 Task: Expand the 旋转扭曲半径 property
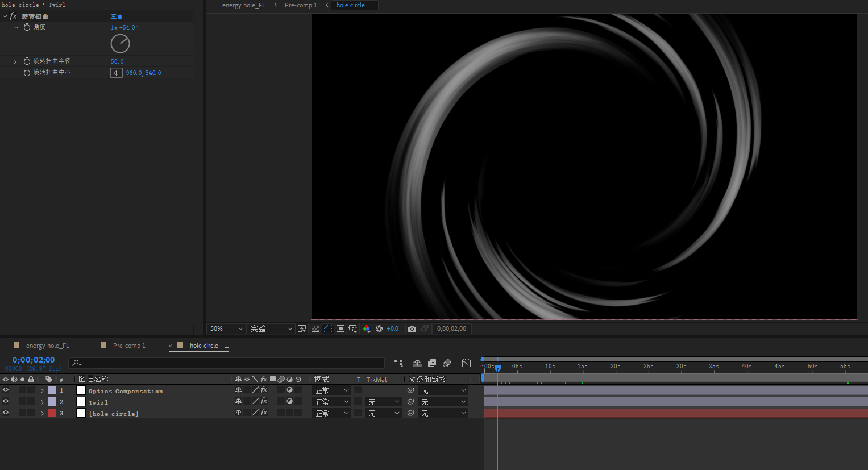[15, 61]
